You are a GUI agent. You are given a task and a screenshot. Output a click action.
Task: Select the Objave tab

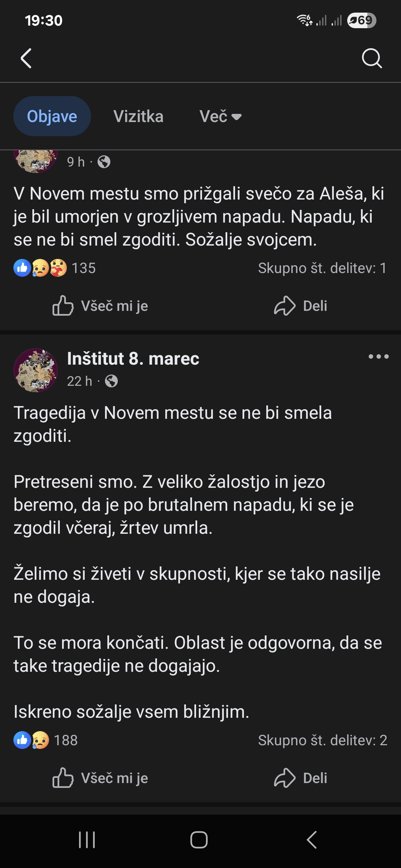tap(52, 116)
